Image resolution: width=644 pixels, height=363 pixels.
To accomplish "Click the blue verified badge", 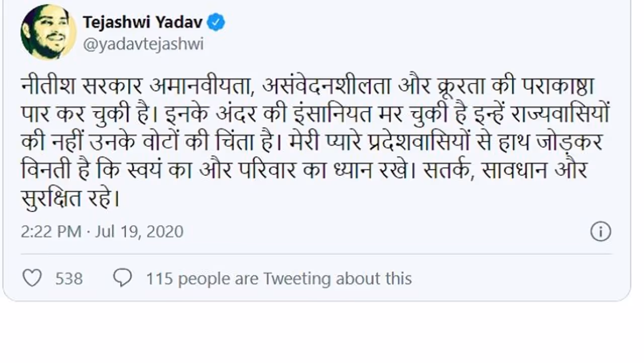I will 216,23.
